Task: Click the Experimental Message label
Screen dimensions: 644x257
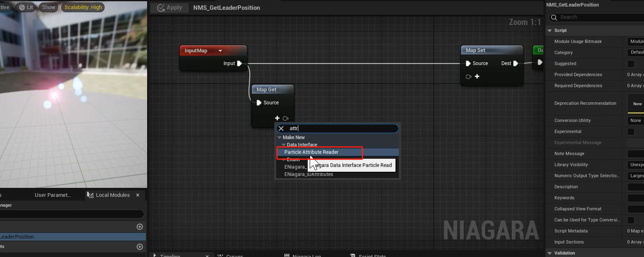Action: point(578,143)
